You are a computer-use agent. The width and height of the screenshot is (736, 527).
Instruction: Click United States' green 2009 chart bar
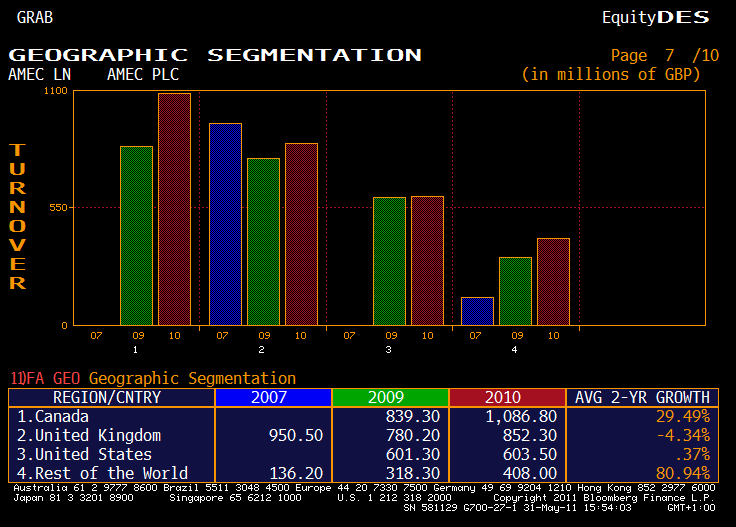tap(389, 261)
